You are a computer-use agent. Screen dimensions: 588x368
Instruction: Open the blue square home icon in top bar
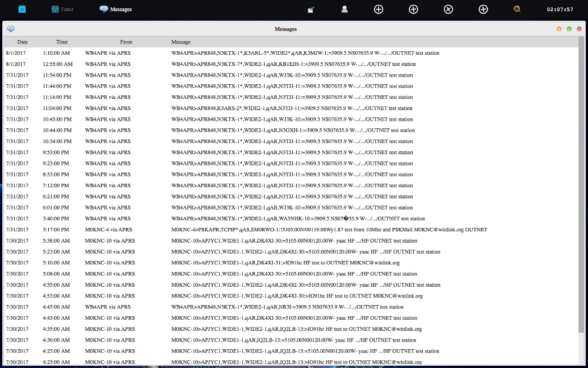point(22,9)
